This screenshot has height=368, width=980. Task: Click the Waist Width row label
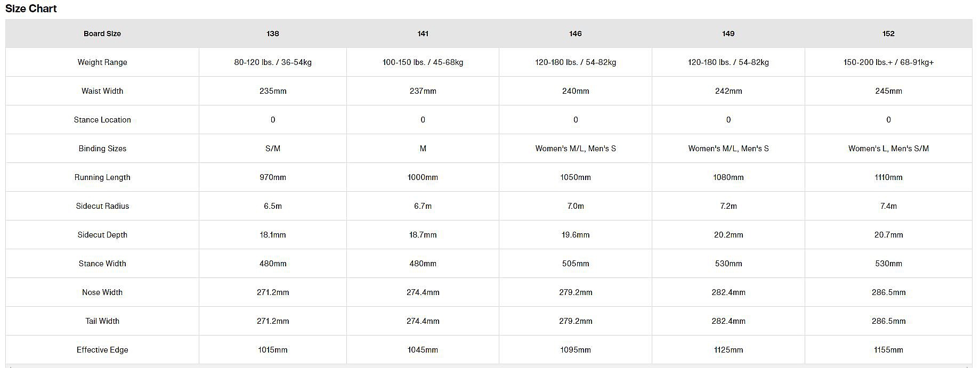click(102, 91)
